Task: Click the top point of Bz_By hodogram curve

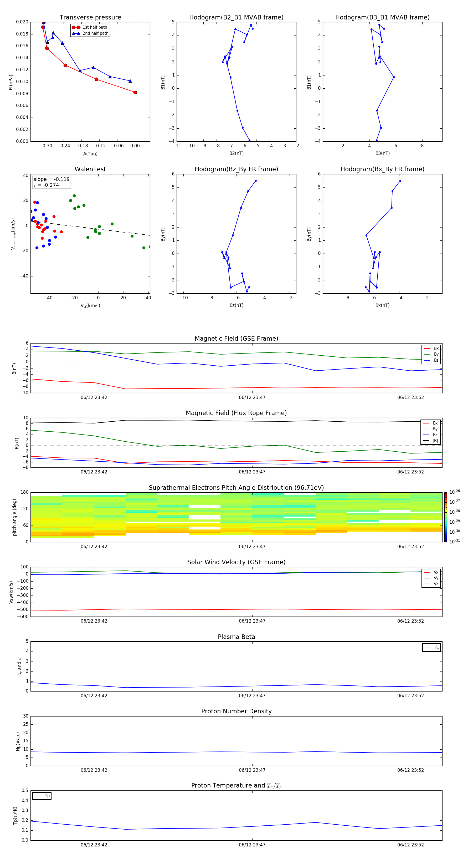Action: [255, 181]
